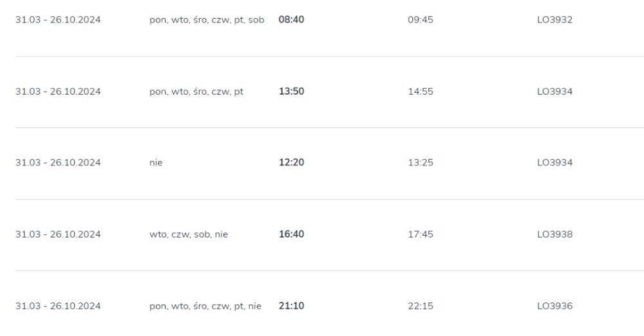Click flight number LO3932
The image size is (644, 336).
(x=554, y=20)
